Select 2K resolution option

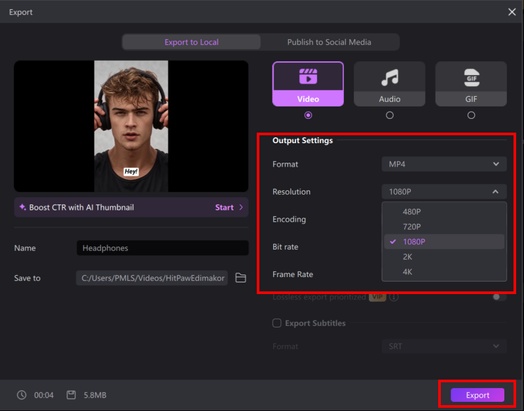(x=444, y=257)
